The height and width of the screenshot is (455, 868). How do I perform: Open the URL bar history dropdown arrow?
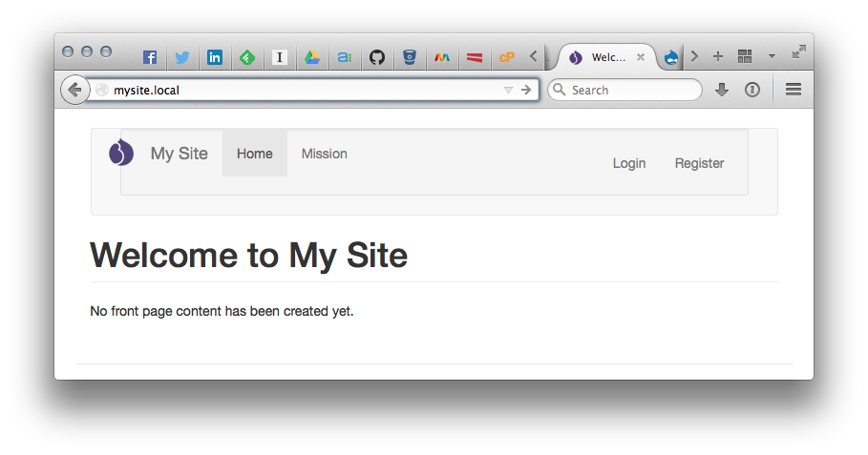508,90
